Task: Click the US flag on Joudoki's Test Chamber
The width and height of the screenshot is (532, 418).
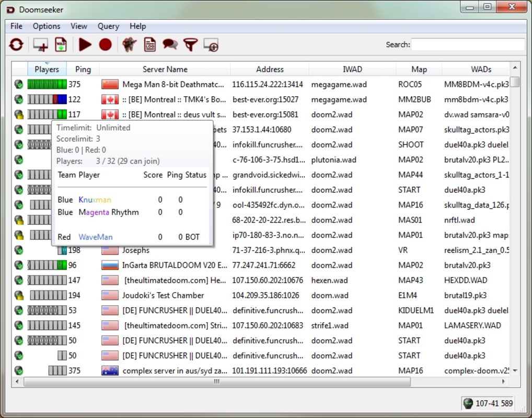Action: tap(110, 295)
